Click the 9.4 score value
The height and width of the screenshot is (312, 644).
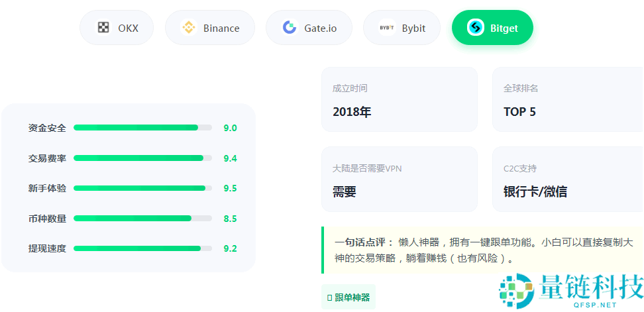tap(230, 158)
